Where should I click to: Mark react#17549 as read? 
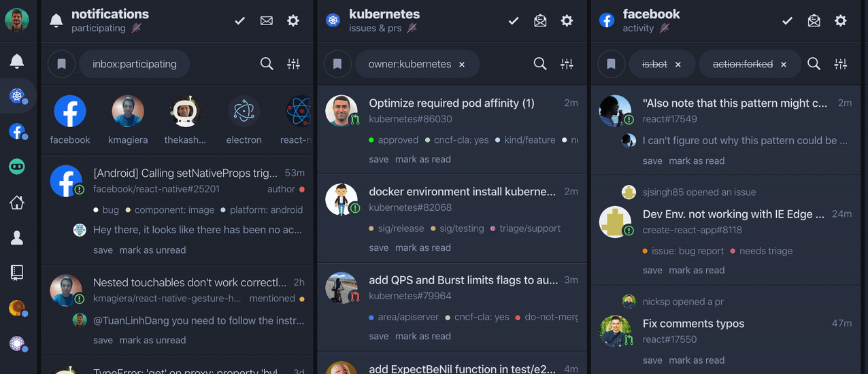[697, 161]
